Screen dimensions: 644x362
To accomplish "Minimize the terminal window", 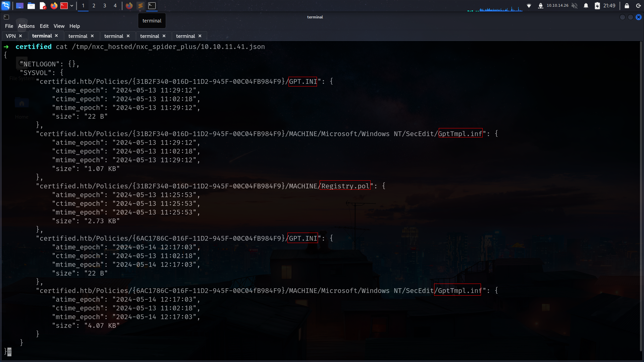I will tap(623, 17).
